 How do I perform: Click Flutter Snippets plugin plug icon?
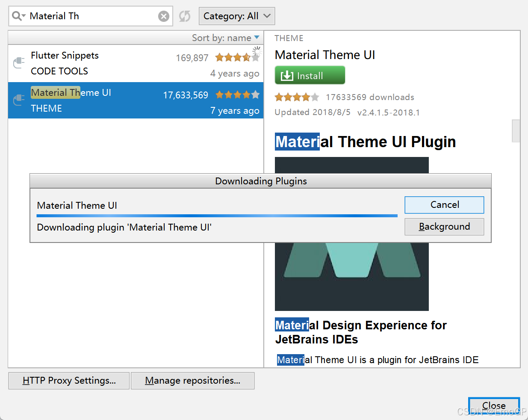click(x=19, y=63)
